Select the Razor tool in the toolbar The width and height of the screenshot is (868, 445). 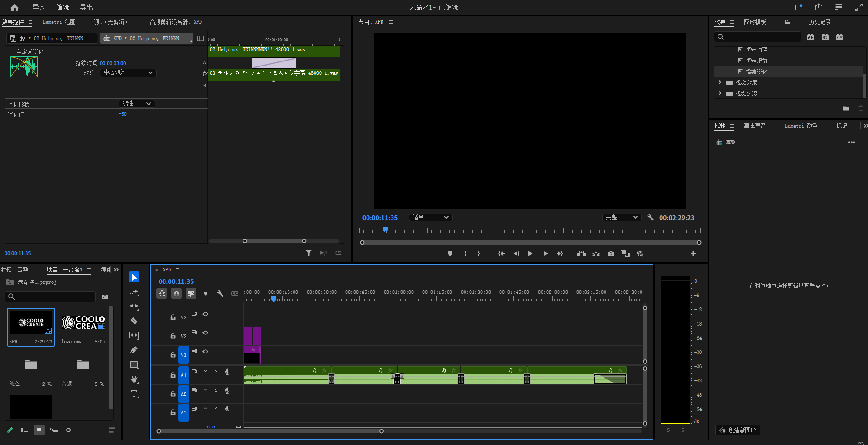pos(134,321)
